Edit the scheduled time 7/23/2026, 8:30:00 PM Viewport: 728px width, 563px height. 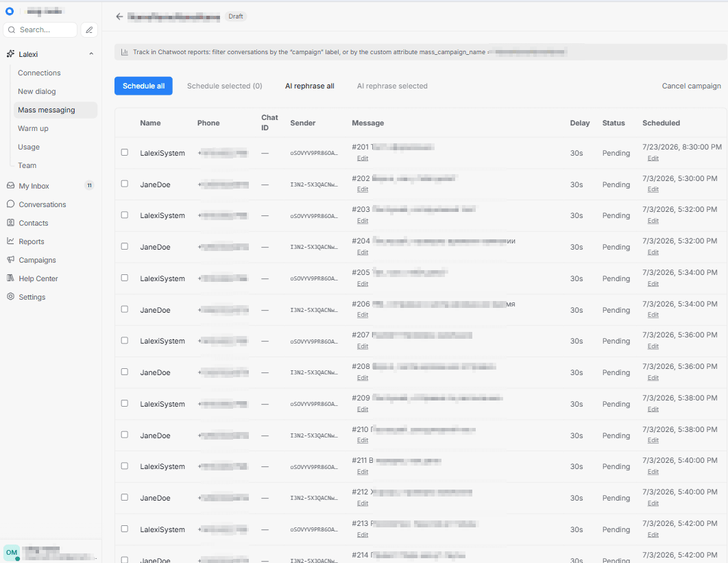point(653,158)
